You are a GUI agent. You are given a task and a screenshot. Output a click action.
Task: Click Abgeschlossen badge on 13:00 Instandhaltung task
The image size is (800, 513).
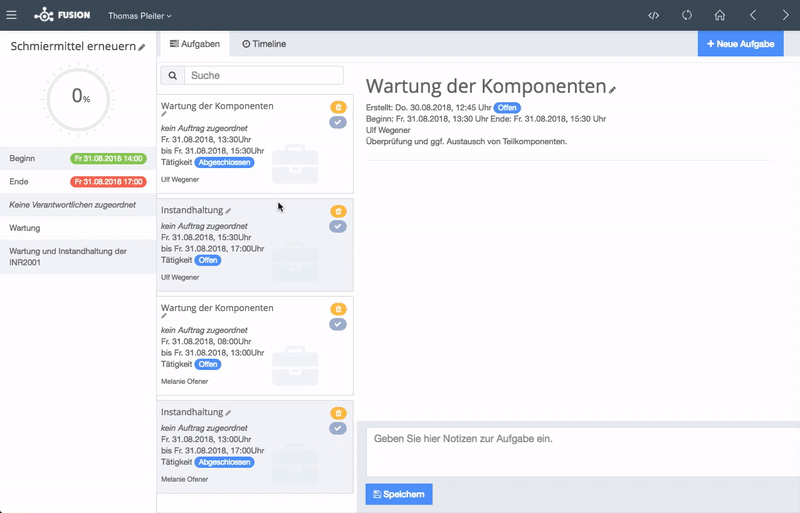tap(224, 462)
